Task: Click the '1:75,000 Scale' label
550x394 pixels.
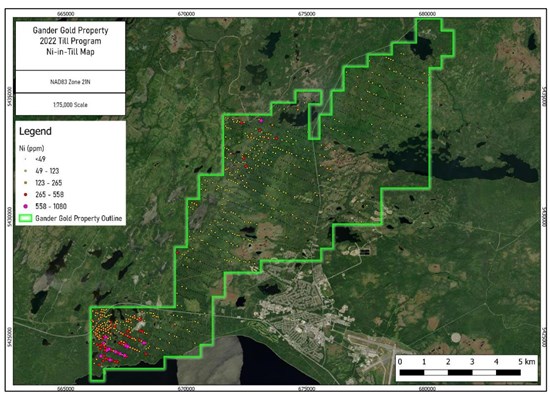Action: [71, 105]
